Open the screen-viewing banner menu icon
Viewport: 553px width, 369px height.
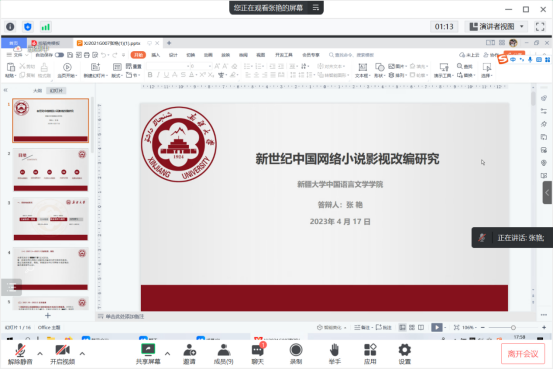pos(316,7)
